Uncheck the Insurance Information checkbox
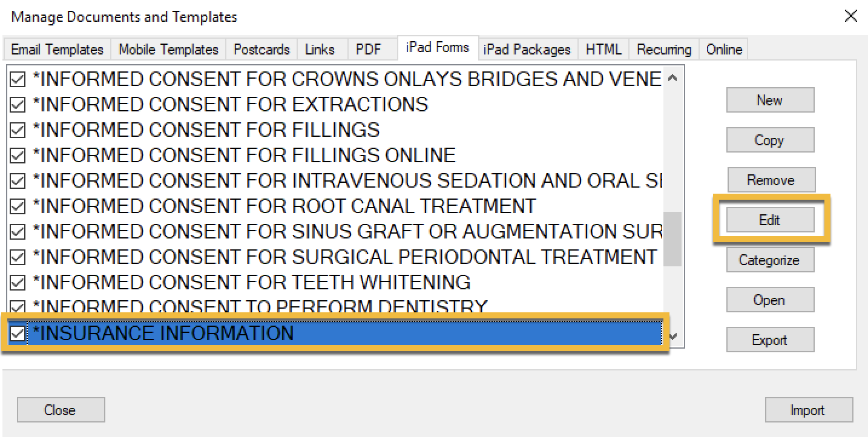Screen dimensions: 868x437 pyautogui.click(x=18, y=333)
